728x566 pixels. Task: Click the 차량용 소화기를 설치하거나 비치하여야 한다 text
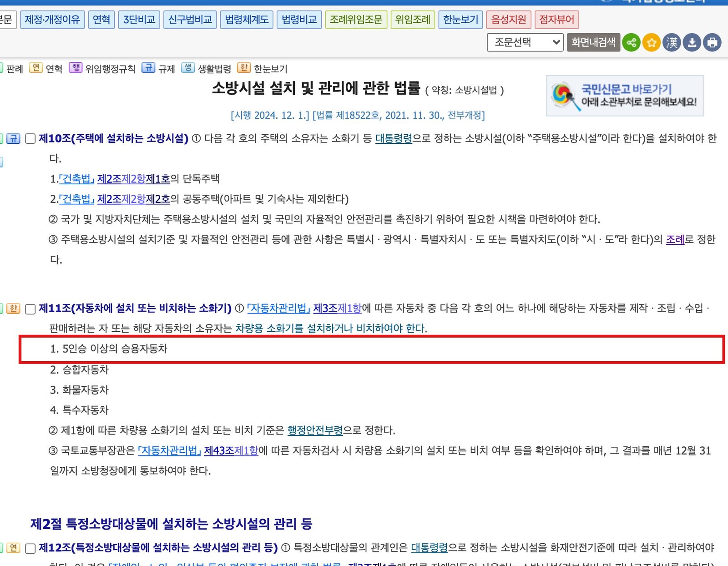[x=330, y=328]
